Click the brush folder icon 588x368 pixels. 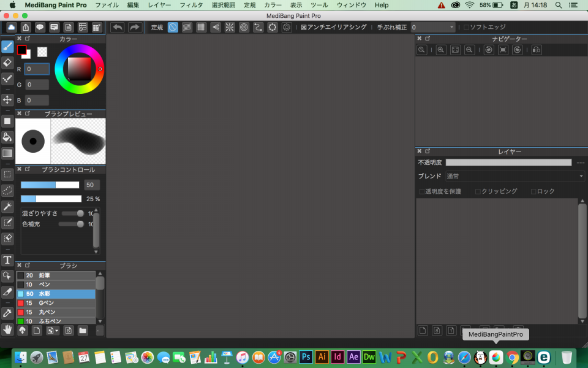tap(83, 331)
